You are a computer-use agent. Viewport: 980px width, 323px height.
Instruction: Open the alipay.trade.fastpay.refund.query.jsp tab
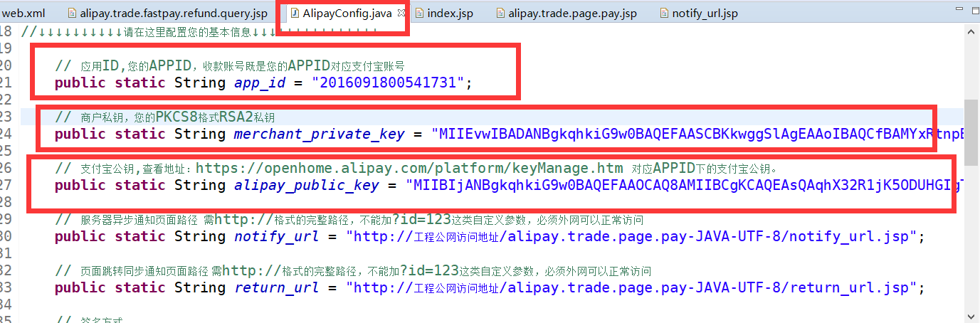point(174,14)
